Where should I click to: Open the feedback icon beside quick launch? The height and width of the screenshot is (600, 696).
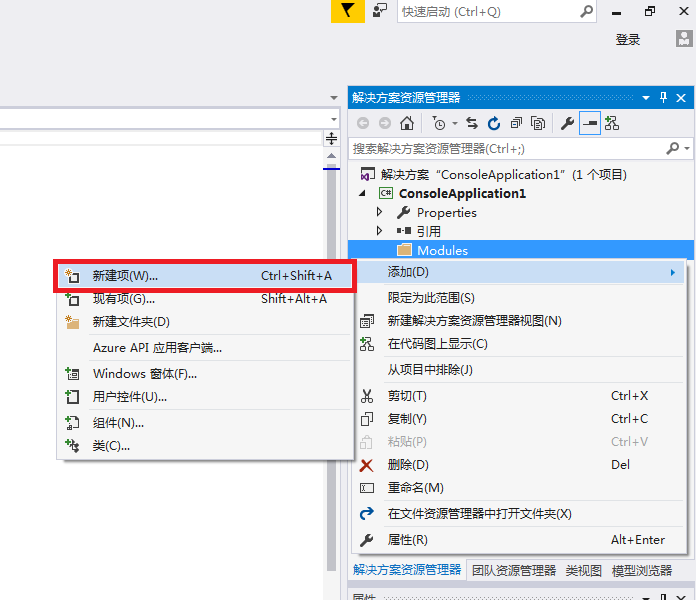(380, 11)
